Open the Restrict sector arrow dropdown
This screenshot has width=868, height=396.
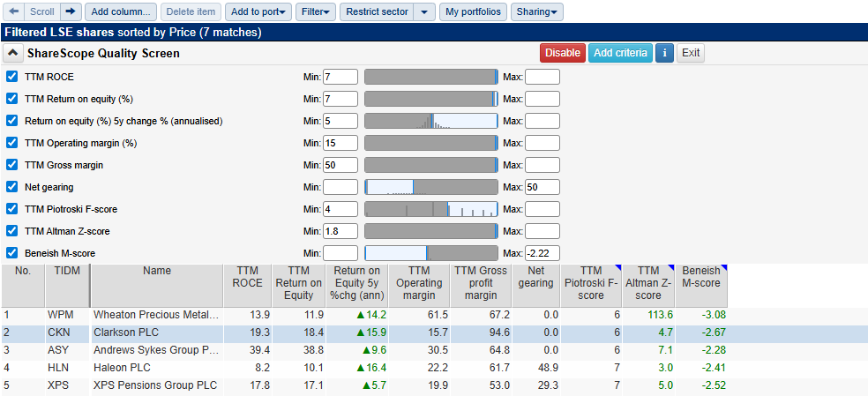tap(424, 11)
